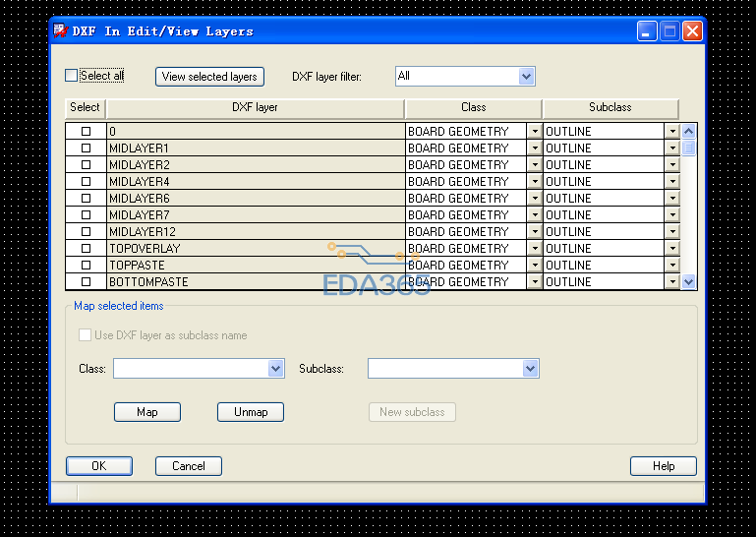Click the MIDLAYER1 layer name cell
This screenshot has height=537, width=756.
tap(256, 149)
